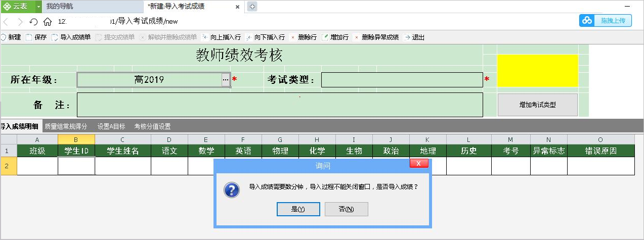Click the 生物 column title cell

[354, 151]
